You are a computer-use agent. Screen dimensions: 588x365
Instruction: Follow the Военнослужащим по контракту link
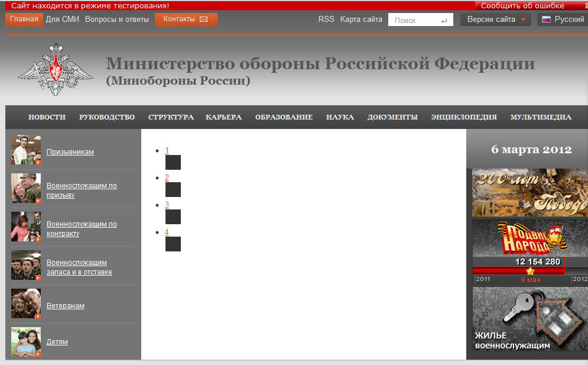click(x=82, y=229)
